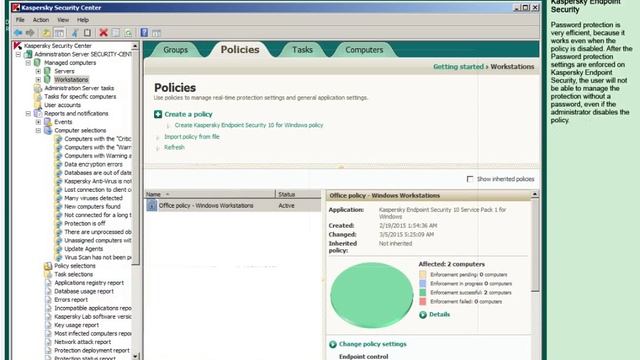
Task: Click the green pie chart
Action: pyautogui.click(x=371, y=295)
